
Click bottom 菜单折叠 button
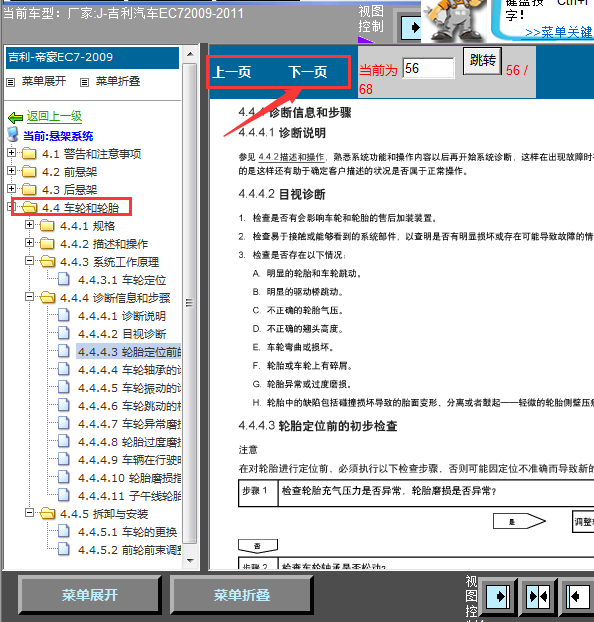click(242, 595)
